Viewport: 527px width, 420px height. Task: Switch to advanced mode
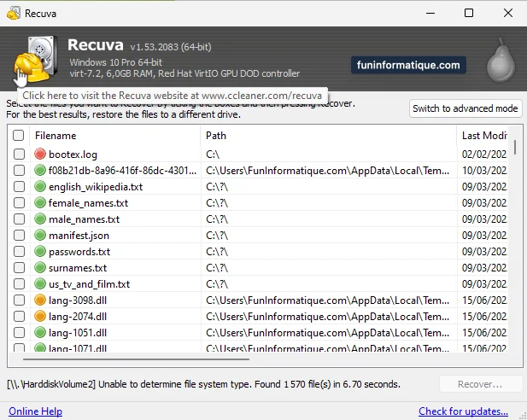pos(466,108)
